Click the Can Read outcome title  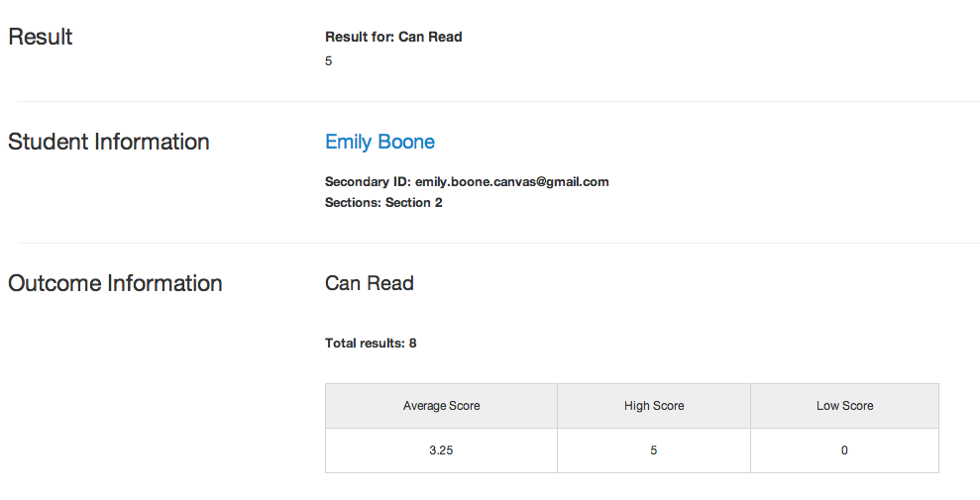370,283
